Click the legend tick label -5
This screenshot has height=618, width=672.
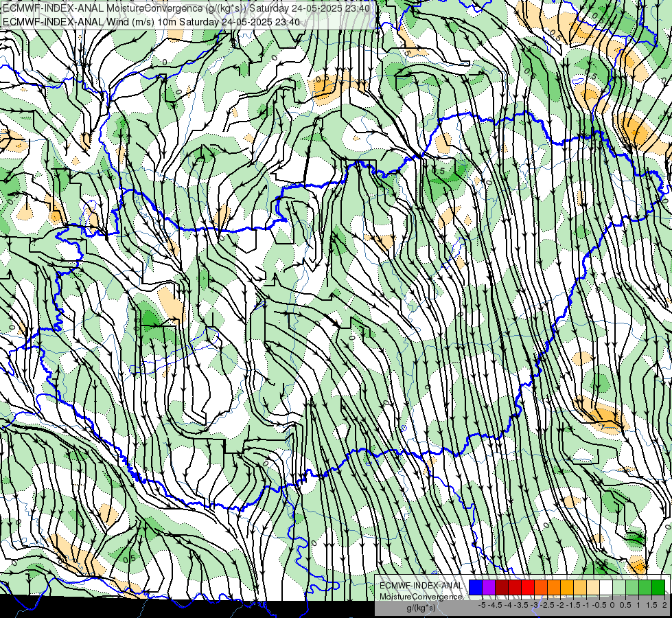(482, 605)
